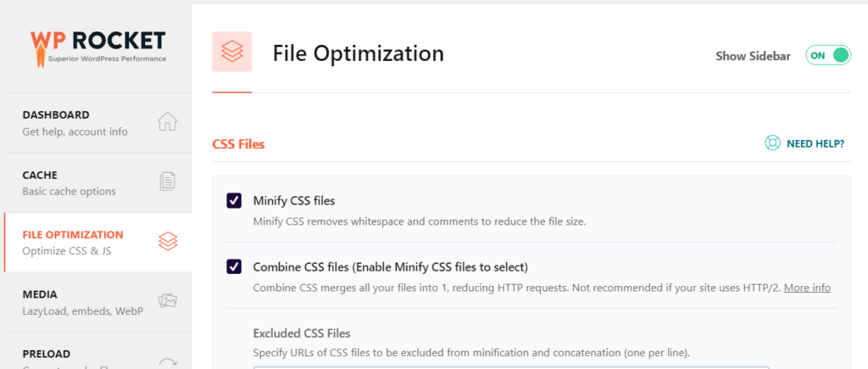Click the WP Rocket logo

98,48
